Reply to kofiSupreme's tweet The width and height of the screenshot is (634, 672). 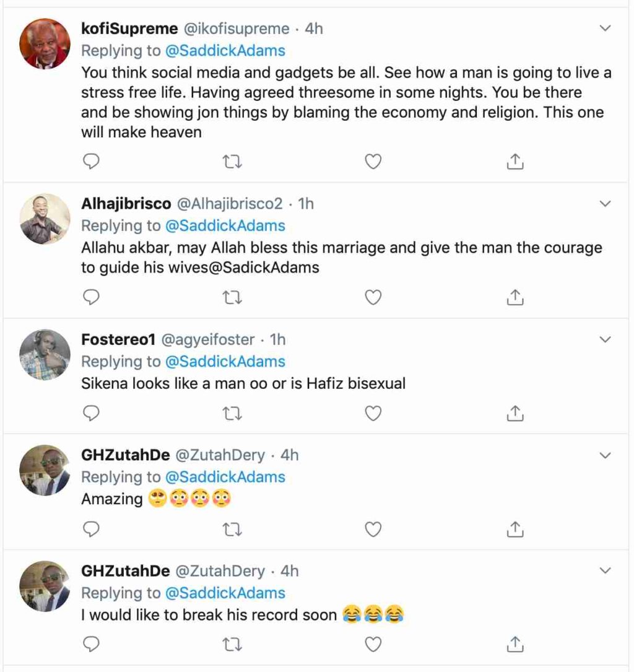point(91,162)
